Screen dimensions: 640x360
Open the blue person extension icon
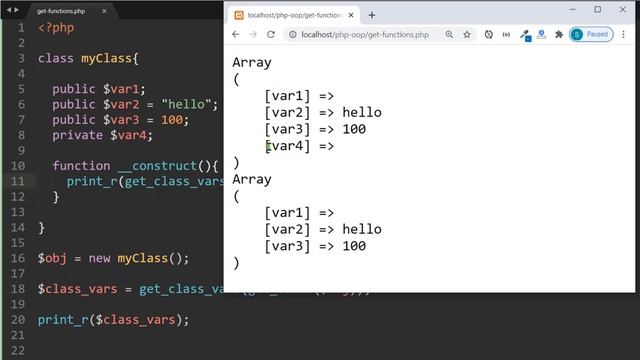[x=542, y=35]
